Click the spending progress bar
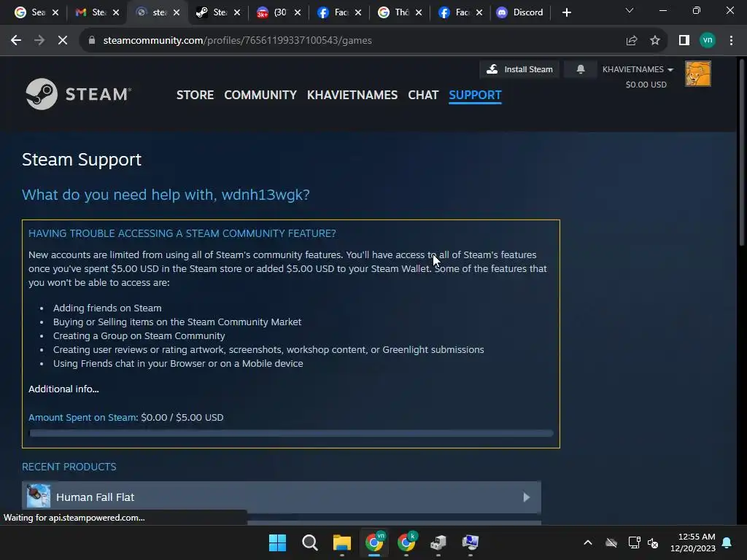Screen dimensions: 747x560 (x=291, y=433)
